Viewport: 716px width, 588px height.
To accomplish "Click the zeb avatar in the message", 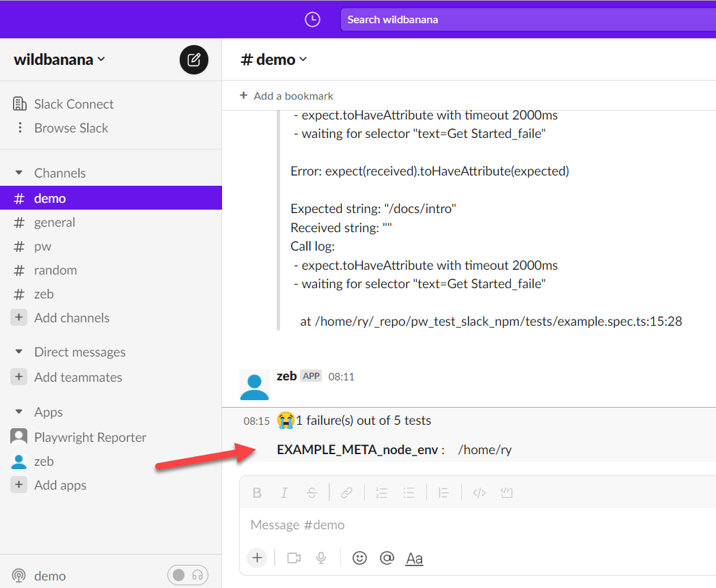I will [254, 385].
